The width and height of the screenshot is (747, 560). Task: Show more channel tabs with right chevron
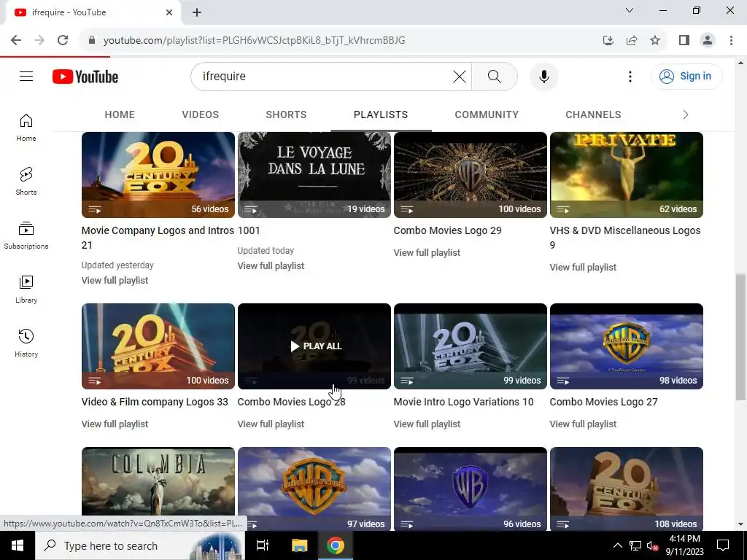(686, 114)
